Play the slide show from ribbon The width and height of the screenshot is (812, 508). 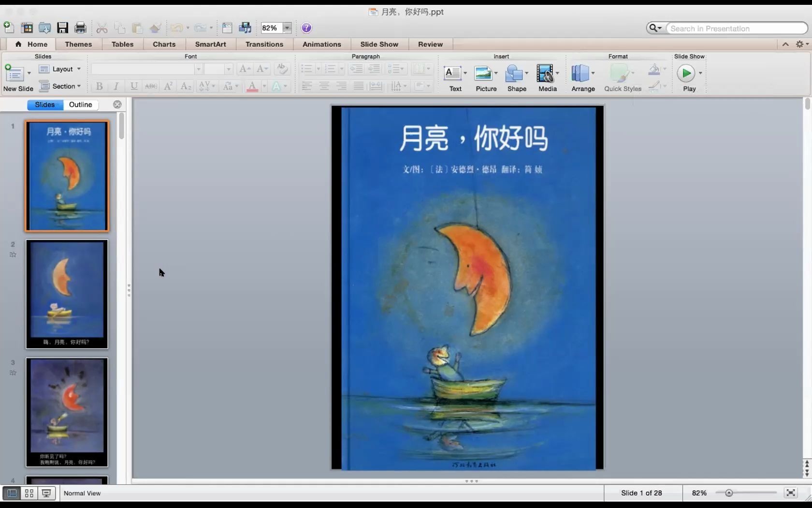coord(686,73)
